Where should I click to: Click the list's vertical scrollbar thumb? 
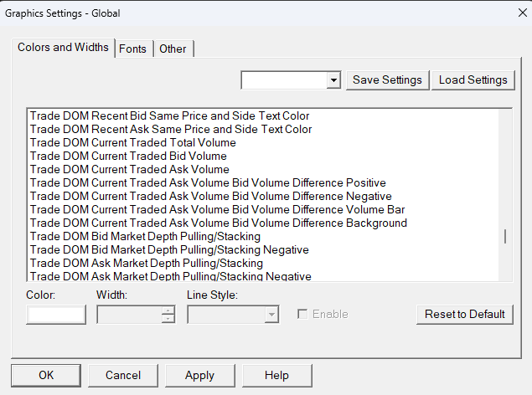coord(504,236)
